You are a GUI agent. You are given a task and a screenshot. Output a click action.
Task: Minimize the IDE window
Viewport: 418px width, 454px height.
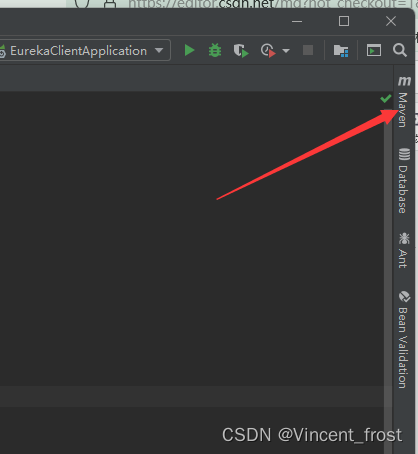pos(297,22)
